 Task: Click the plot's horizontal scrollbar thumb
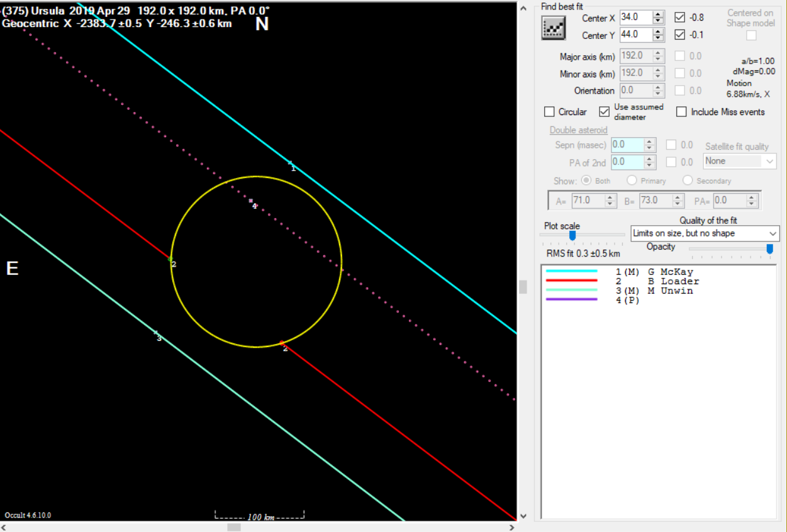pyautogui.click(x=234, y=527)
